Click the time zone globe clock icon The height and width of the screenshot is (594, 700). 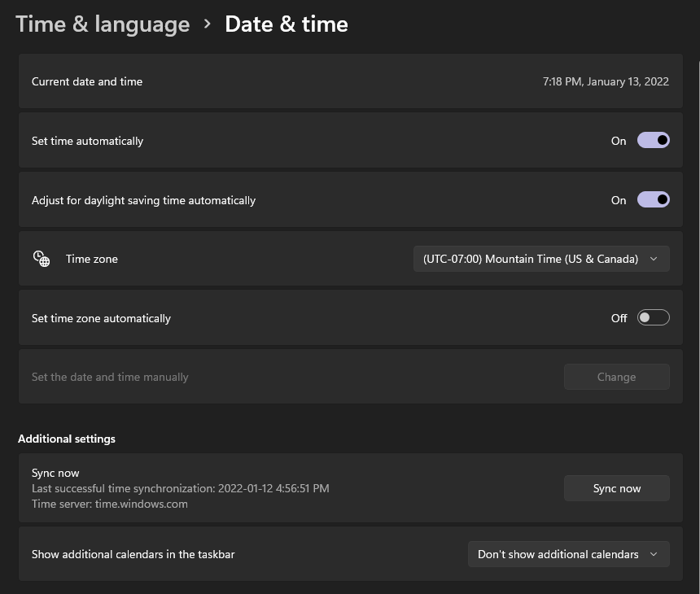pos(42,259)
